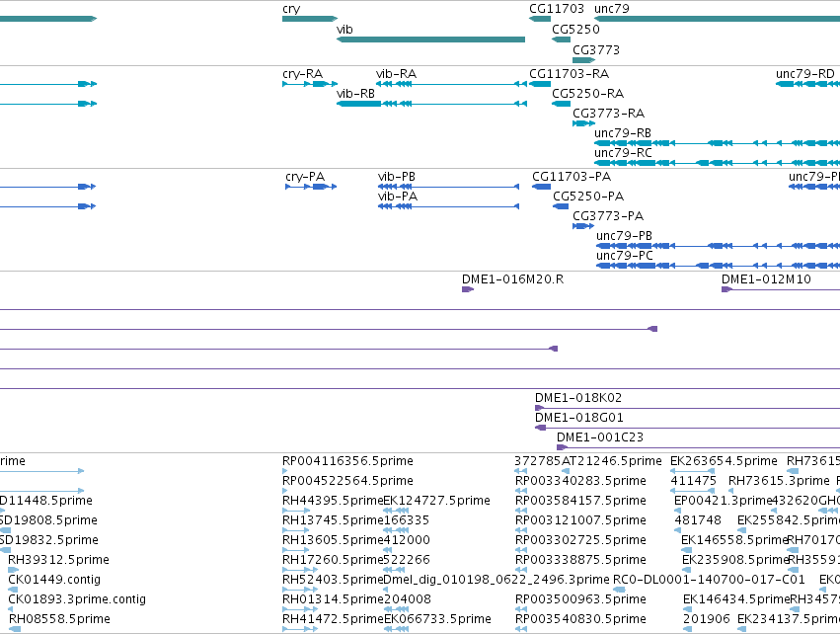Click the vib-RA transcript label

tap(397, 74)
